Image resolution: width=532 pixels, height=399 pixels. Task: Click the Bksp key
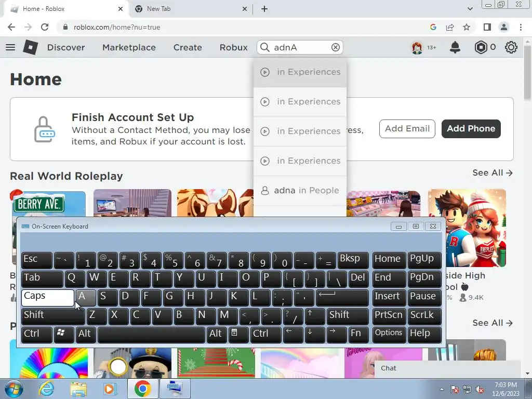[x=353, y=260]
